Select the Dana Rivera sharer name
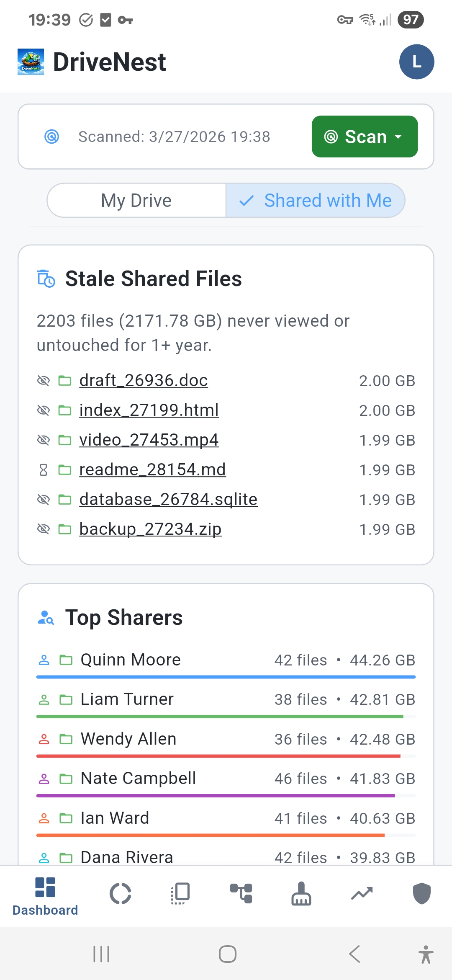452x980 pixels. click(x=127, y=857)
